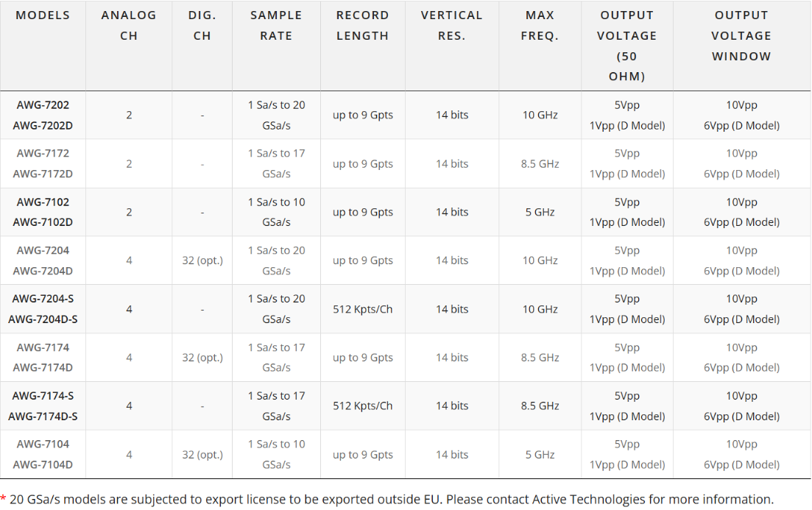
Task: Select the AWG-7202 model name
Action: tap(43, 105)
